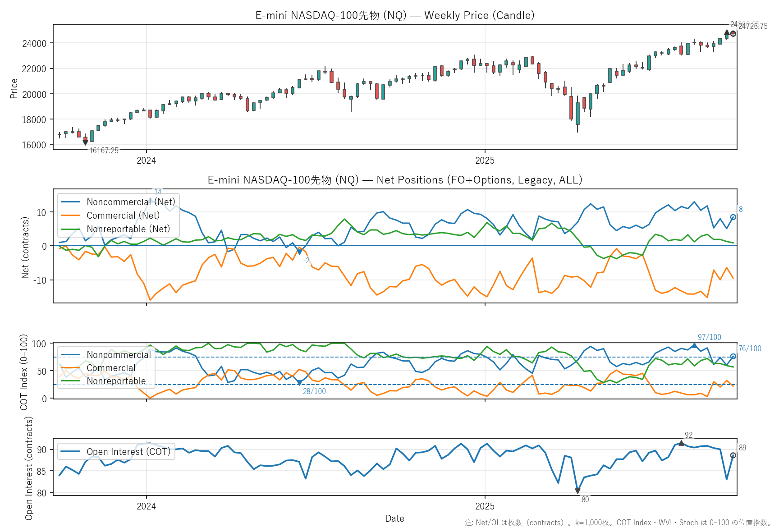Click the latest Open Interest circle marker labeled 89
The height and width of the screenshot is (532, 779).
pyautogui.click(x=733, y=455)
